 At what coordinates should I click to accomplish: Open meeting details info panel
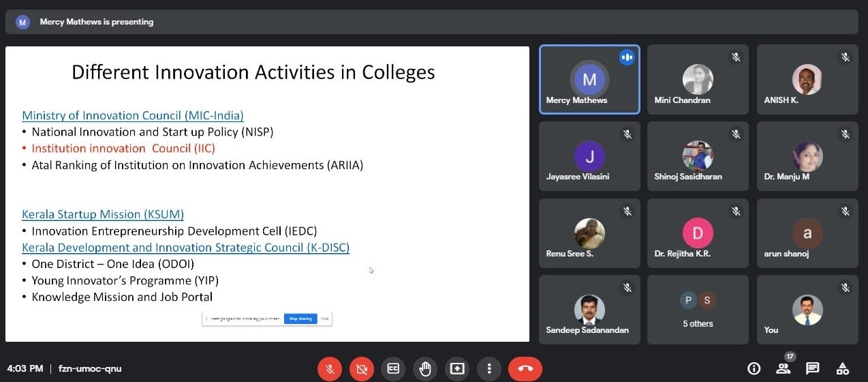754,368
